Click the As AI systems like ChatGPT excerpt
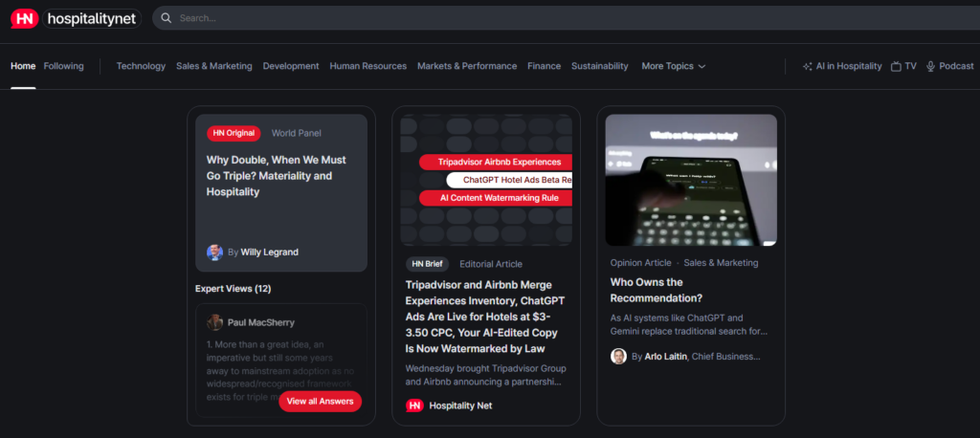 (x=689, y=324)
